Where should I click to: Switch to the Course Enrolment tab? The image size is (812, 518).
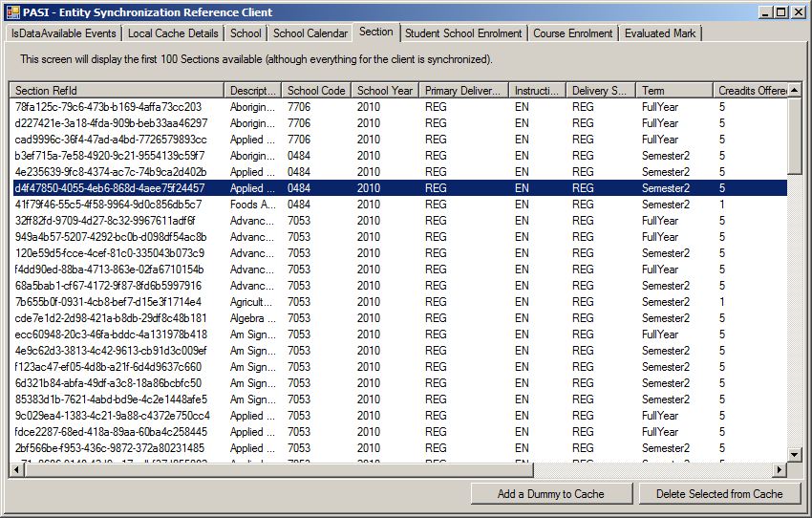point(572,33)
